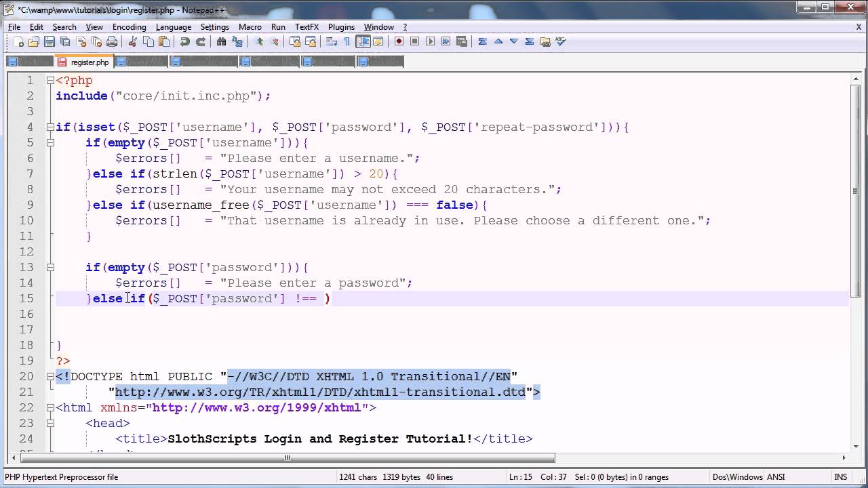Open the Encoding menu

[x=129, y=27]
